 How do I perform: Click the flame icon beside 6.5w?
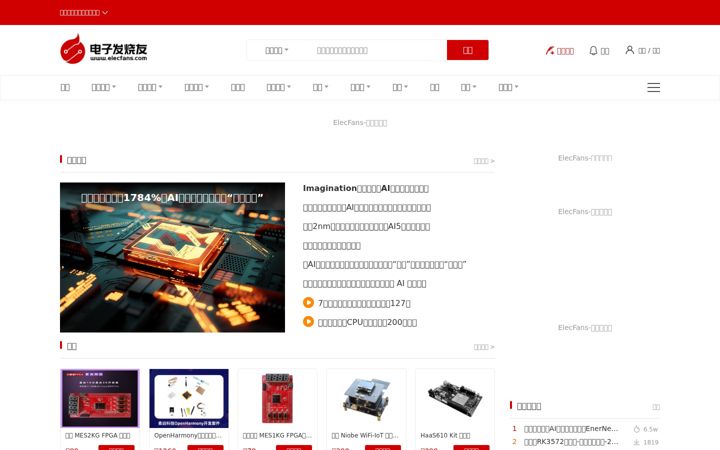click(636, 429)
